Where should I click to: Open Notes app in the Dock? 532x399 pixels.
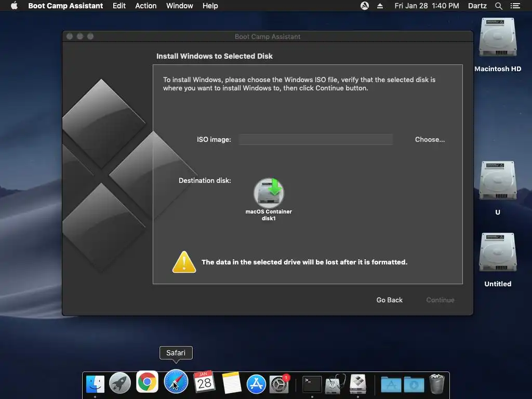pos(231,383)
